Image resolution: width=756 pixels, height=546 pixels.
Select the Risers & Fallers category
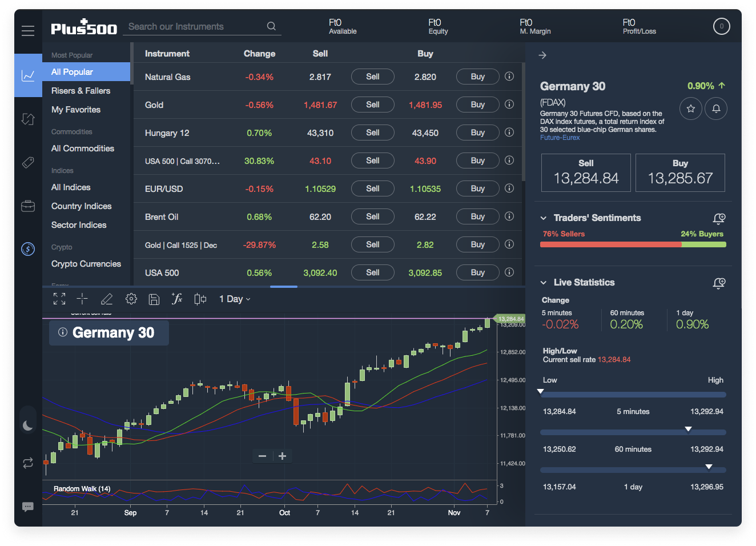coord(81,90)
